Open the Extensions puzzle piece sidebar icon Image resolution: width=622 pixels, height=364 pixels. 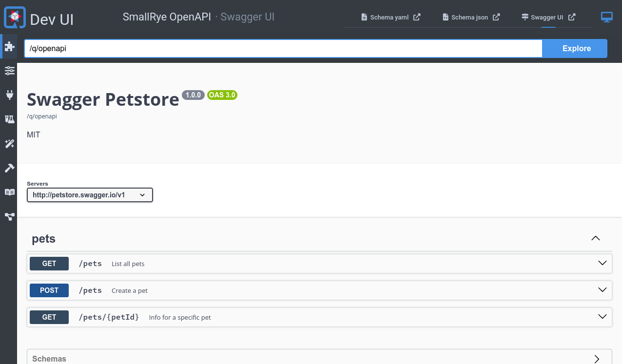9,46
